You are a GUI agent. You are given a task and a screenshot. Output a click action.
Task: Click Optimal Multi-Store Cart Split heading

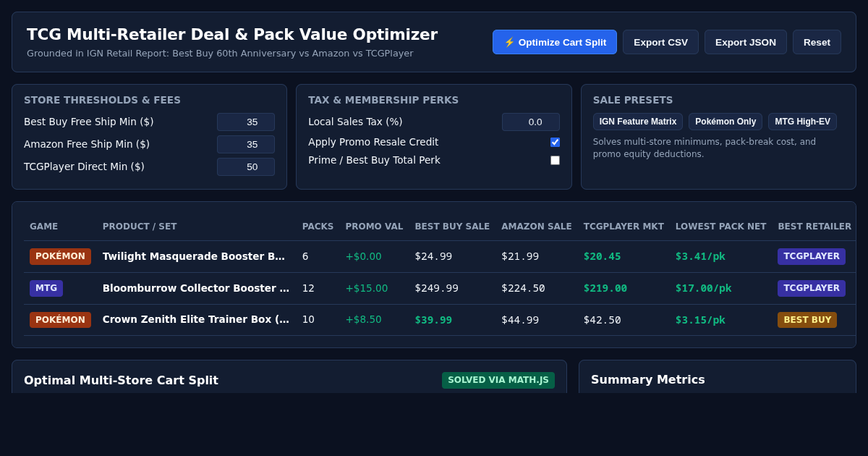coord(121,380)
